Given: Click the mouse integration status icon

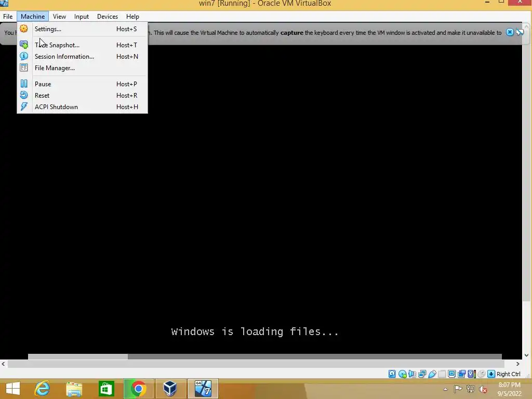Looking at the screenshot, I should coord(481,374).
